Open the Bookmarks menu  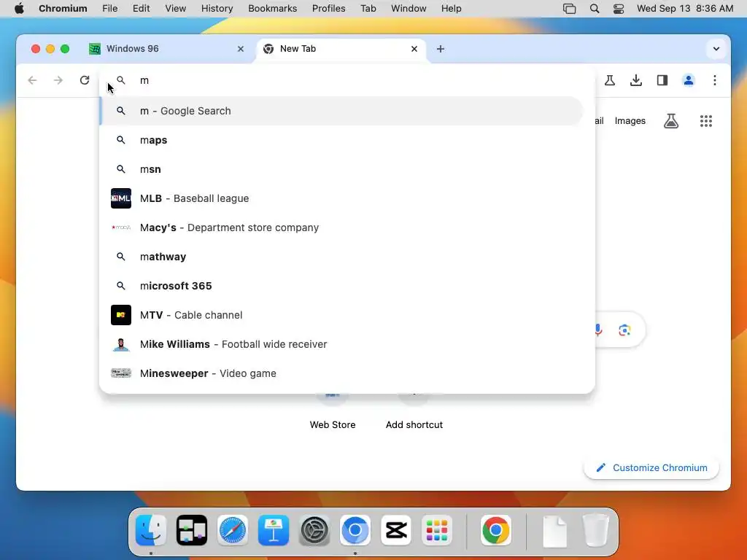[x=273, y=9]
